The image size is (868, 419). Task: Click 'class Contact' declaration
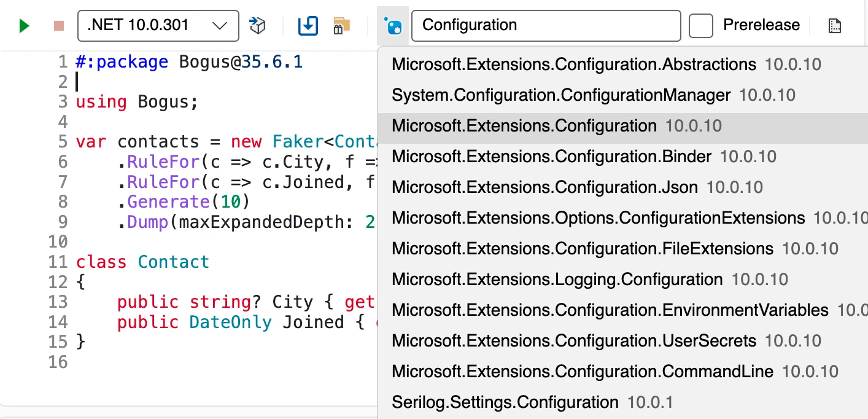click(142, 262)
